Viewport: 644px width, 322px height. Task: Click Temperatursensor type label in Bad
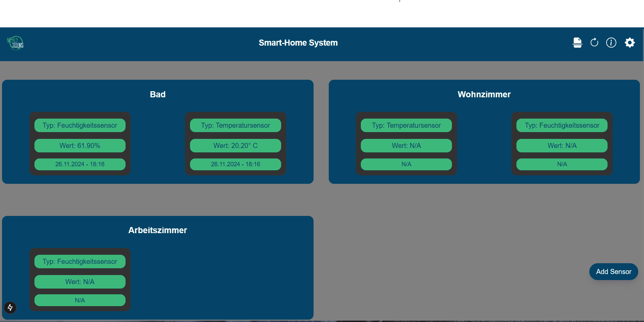236,125
